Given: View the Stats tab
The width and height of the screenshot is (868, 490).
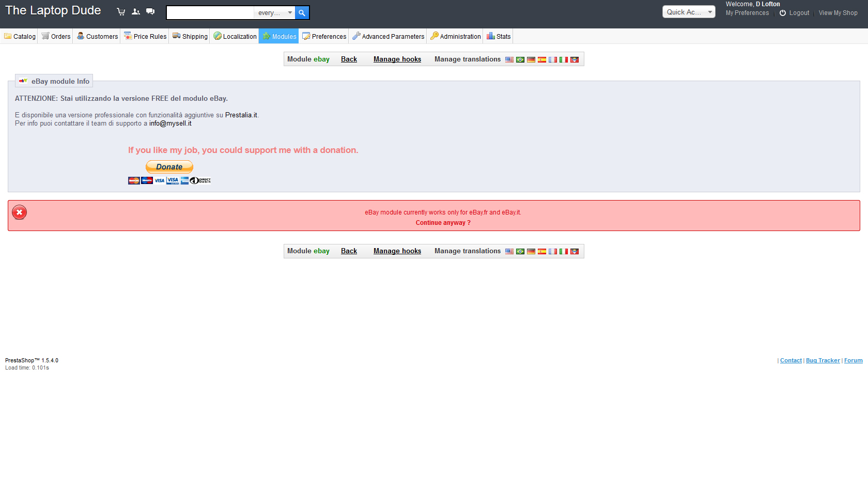Looking at the screenshot, I should [x=499, y=36].
